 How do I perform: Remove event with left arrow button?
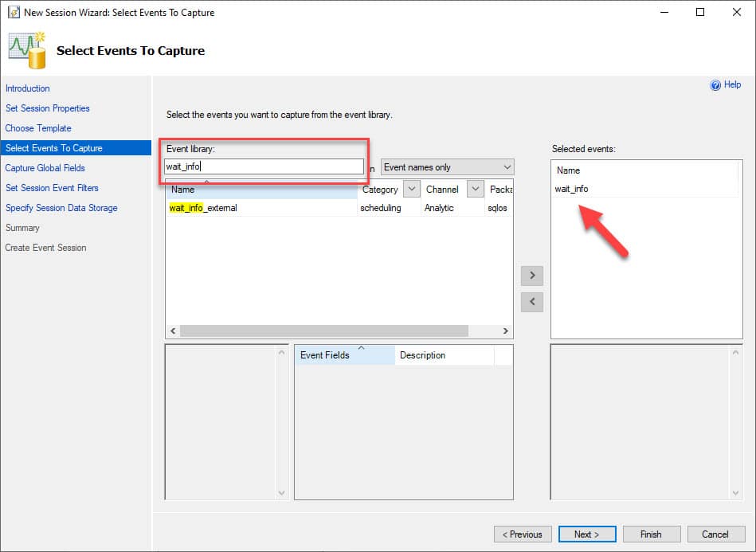click(x=532, y=302)
